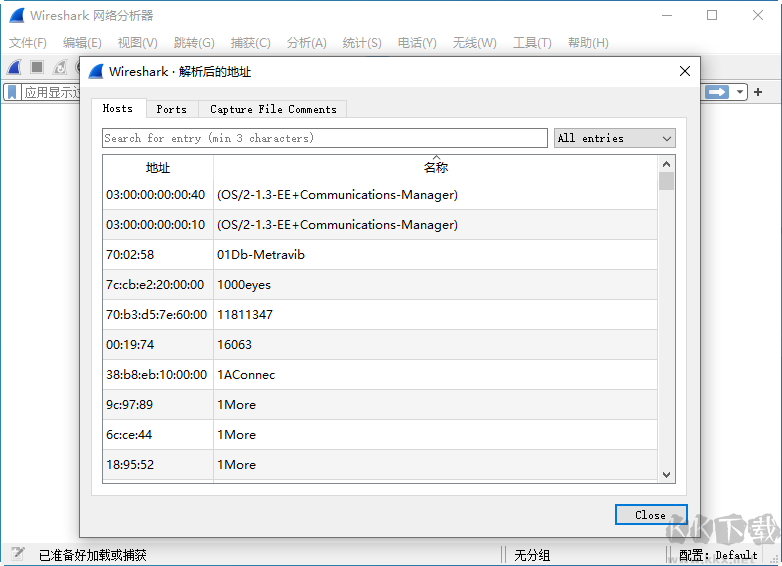Click the restart capture toolbar icon
Image resolution: width=782 pixels, height=566 pixels.
click(x=60, y=67)
